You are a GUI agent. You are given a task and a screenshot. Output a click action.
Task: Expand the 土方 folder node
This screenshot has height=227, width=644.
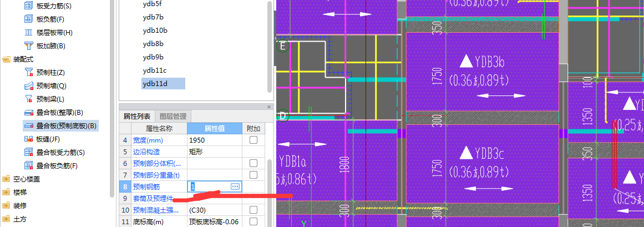(x=6, y=219)
